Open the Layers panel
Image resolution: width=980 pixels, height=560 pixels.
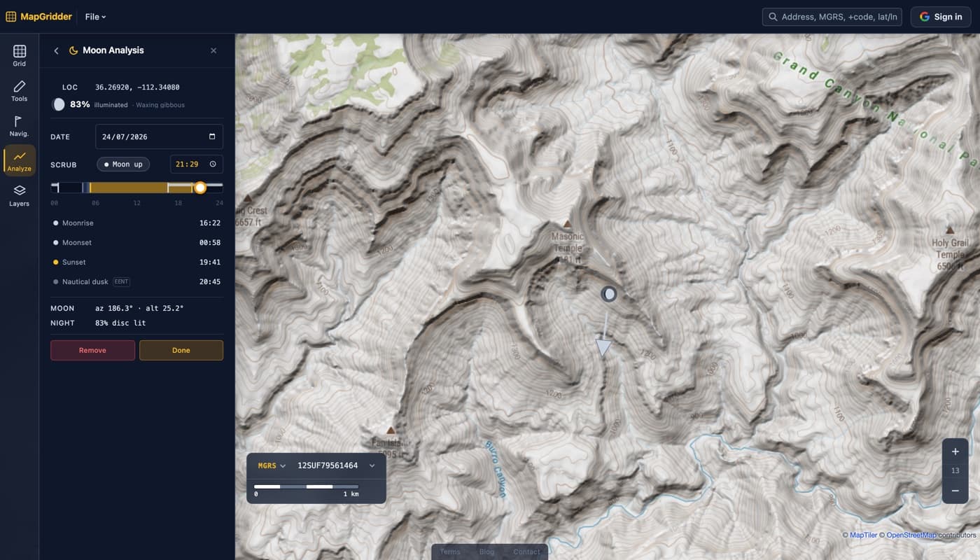click(x=19, y=195)
